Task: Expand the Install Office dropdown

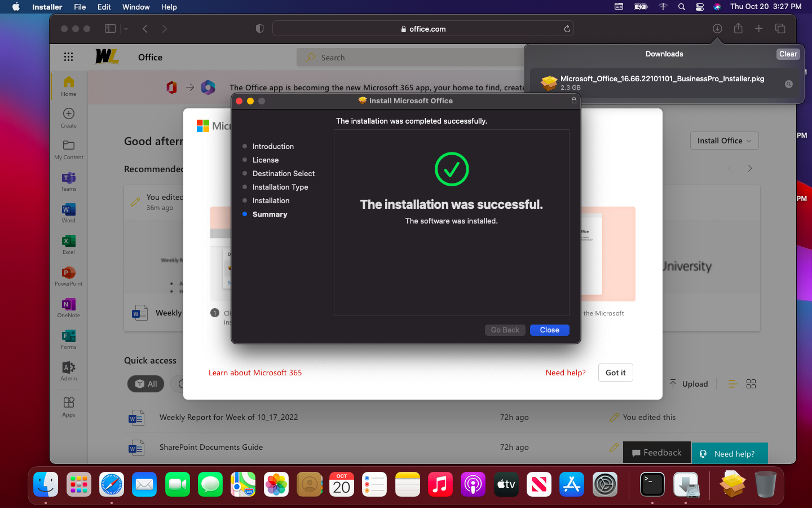Action: pyautogui.click(x=724, y=141)
